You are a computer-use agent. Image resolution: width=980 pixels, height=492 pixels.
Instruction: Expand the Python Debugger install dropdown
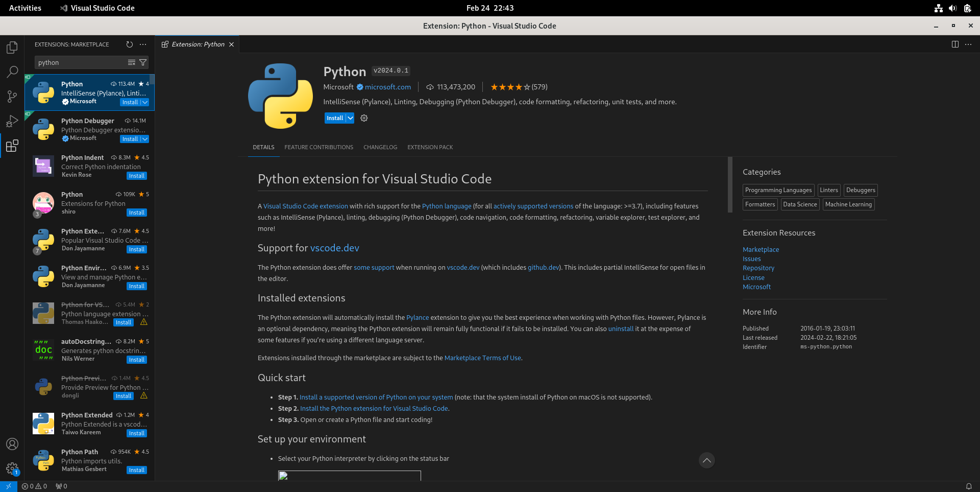point(145,139)
